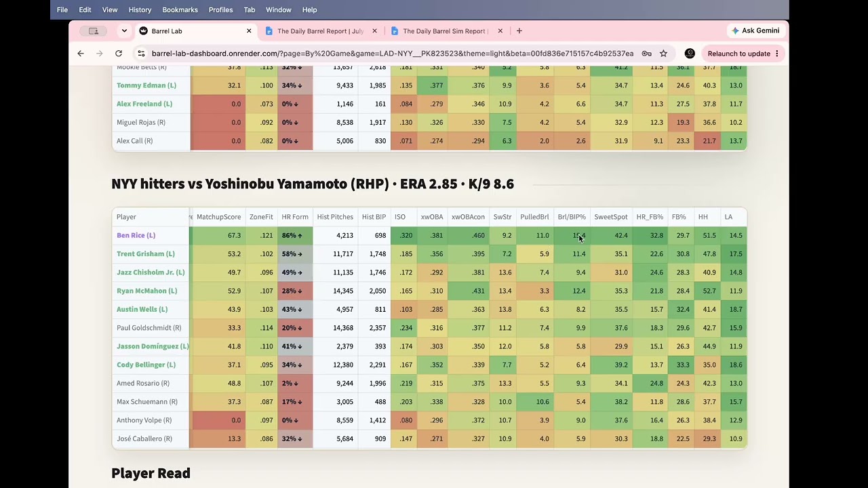Select player Trent Grisham (L)

146,253
